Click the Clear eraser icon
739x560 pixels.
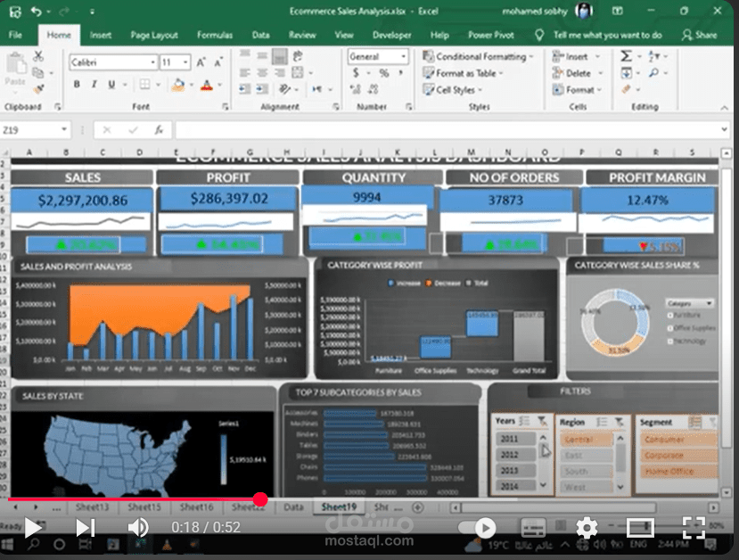[x=626, y=89]
